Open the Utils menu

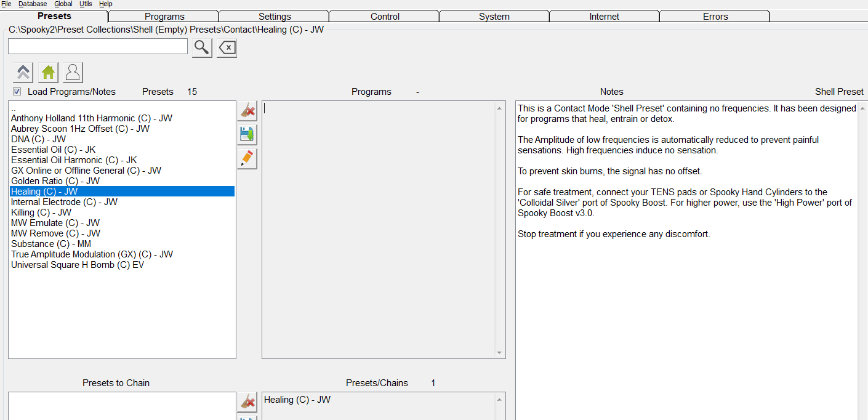[86, 4]
